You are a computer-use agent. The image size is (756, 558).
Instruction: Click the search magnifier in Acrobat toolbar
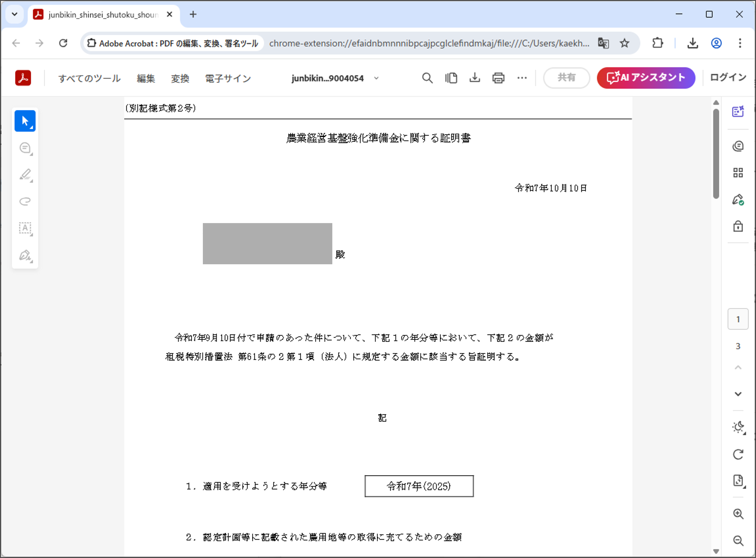pos(427,78)
